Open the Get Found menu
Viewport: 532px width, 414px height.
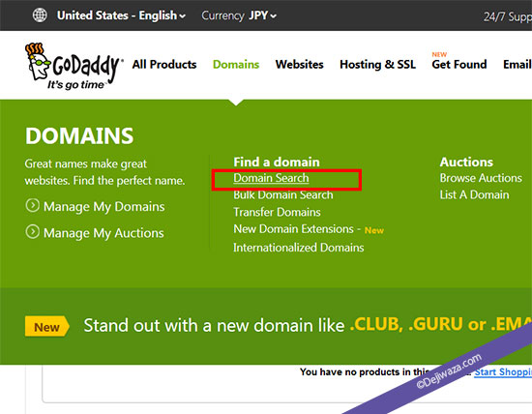pos(459,64)
